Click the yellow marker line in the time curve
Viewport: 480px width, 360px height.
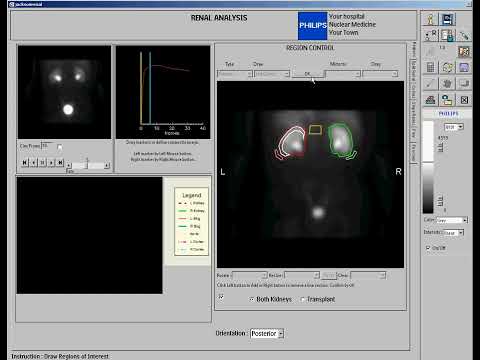point(141,88)
